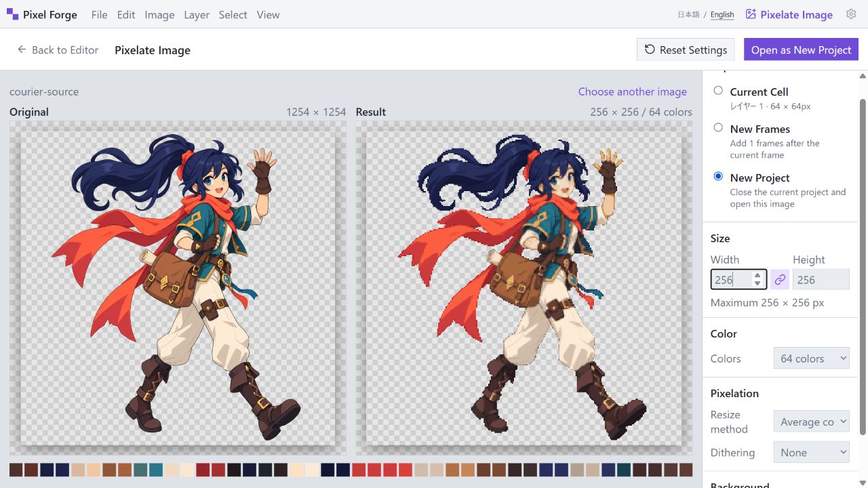Open the settings gear icon
Screen dimensions: 868x488
tap(851, 14)
